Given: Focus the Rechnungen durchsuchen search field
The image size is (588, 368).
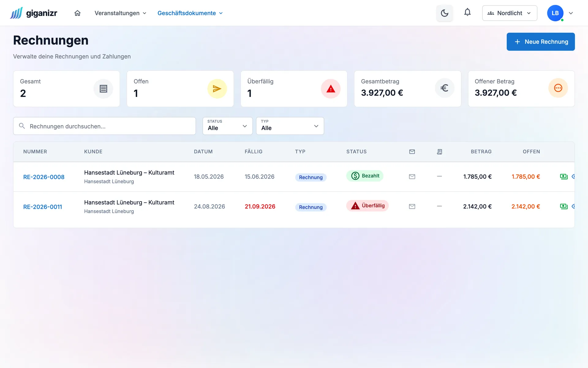Looking at the screenshot, I should tap(104, 126).
